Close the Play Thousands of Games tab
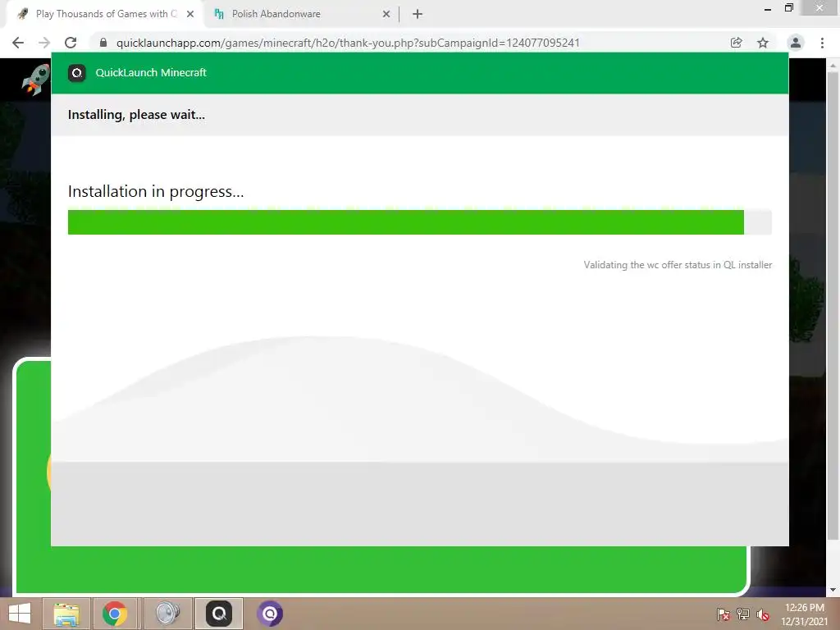Image resolution: width=840 pixels, height=630 pixels. (190, 14)
